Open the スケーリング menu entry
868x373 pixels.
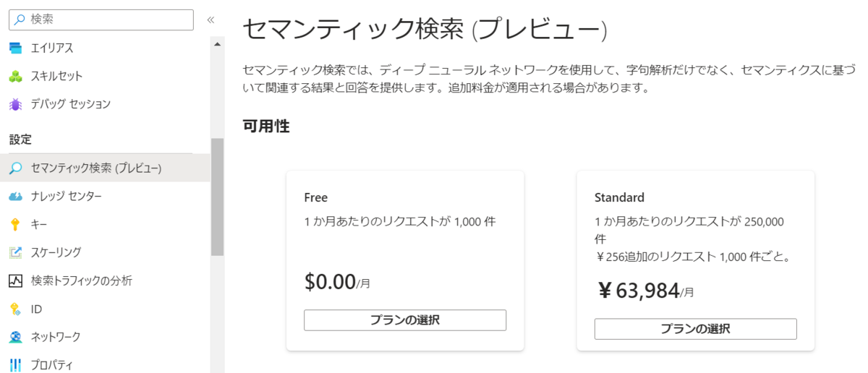click(105, 252)
